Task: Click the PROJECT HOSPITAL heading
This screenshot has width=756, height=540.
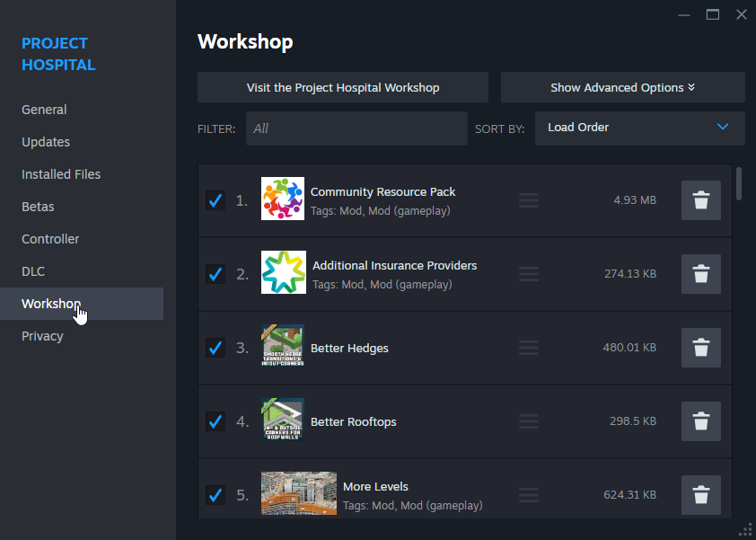Action: click(58, 54)
